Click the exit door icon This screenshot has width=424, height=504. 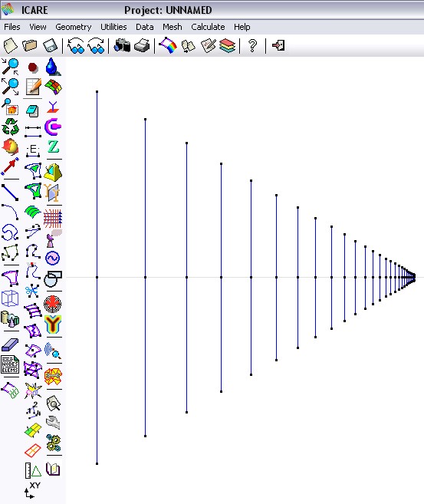coord(278,45)
